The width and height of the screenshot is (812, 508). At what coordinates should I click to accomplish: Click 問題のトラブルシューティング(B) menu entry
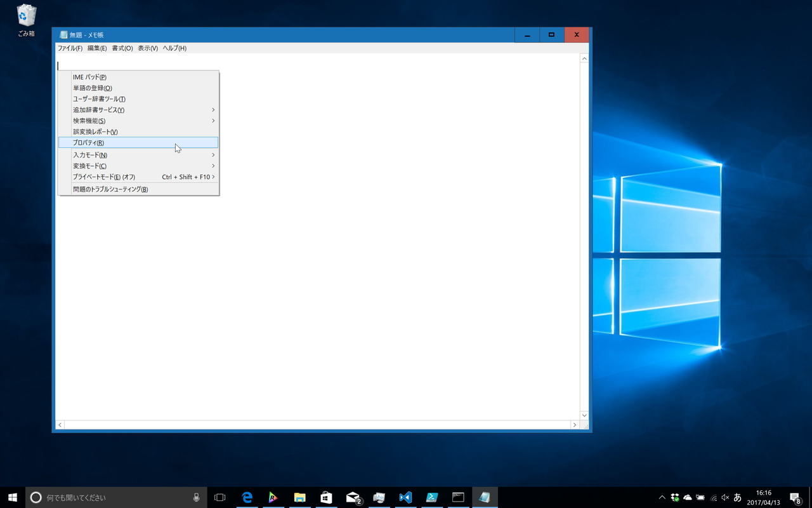pos(110,189)
